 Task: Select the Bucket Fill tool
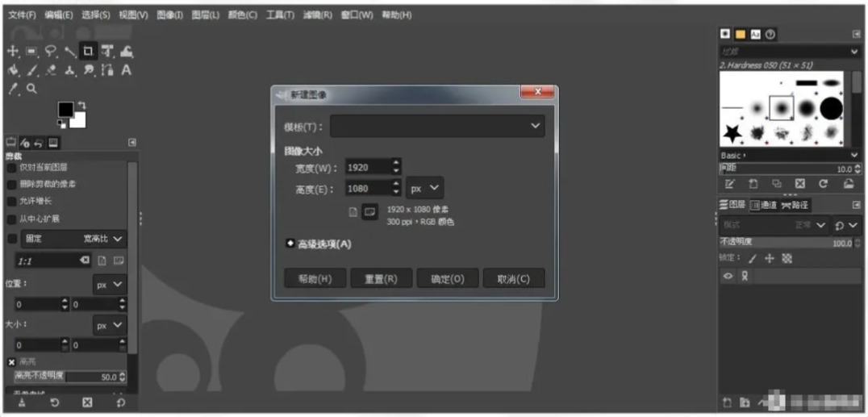click(x=12, y=70)
